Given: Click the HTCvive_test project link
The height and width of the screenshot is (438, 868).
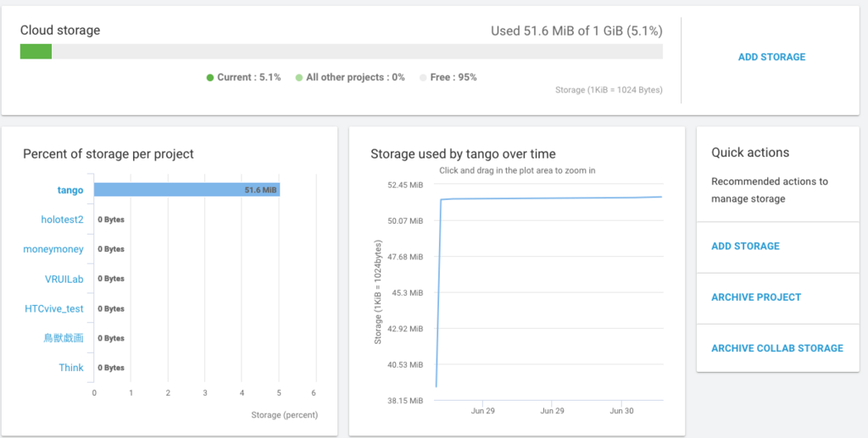Looking at the screenshot, I should pyautogui.click(x=54, y=308).
